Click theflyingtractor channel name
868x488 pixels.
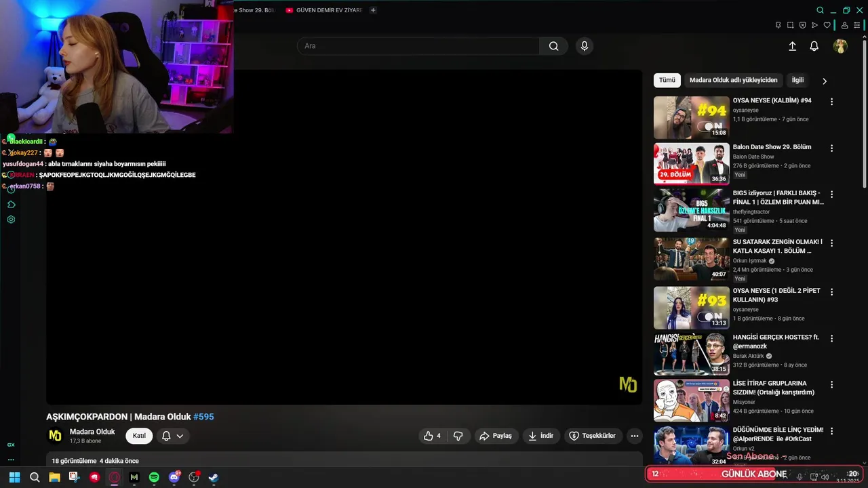pos(751,212)
